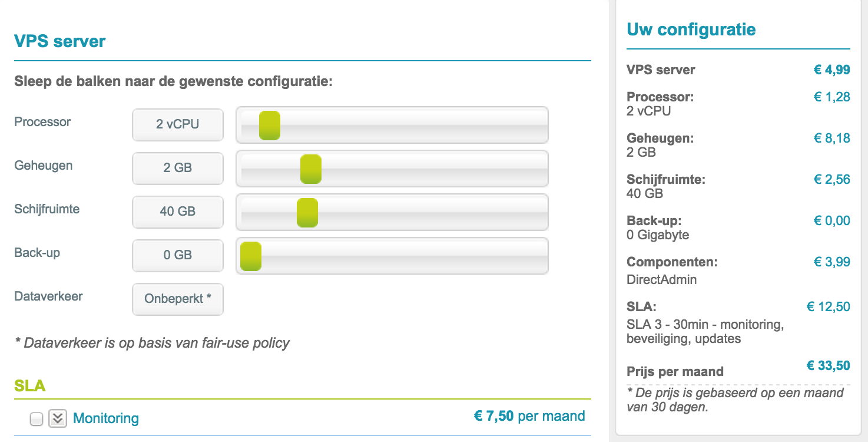Image resolution: width=868 pixels, height=442 pixels.
Task: Open the Monitoring SLA link
Action: [x=106, y=418]
